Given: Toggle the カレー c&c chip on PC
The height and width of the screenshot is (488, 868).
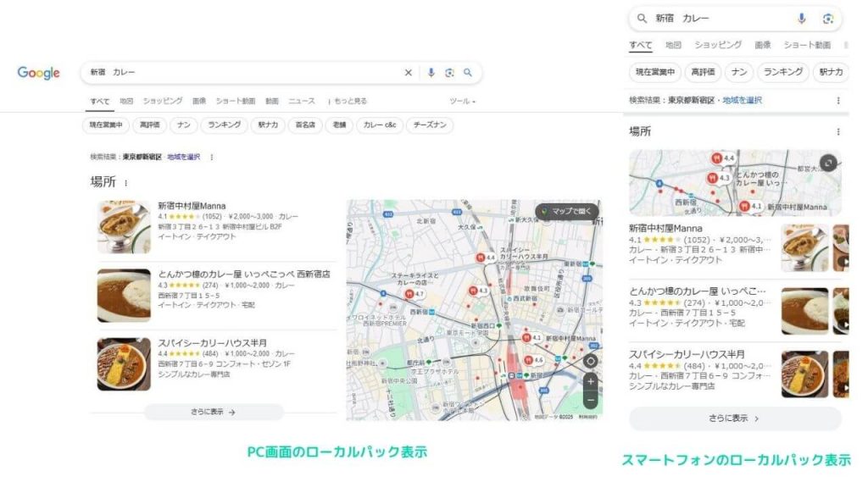Looking at the screenshot, I should point(380,125).
